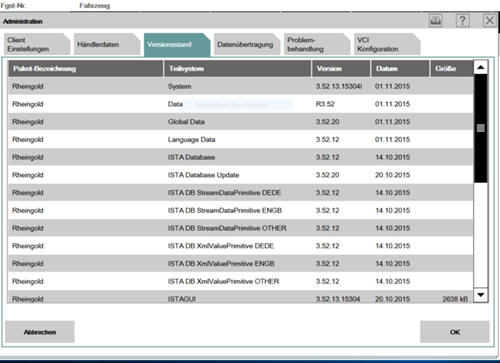Confirm with the OK button
500x363 pixels.
pos(455,332)
